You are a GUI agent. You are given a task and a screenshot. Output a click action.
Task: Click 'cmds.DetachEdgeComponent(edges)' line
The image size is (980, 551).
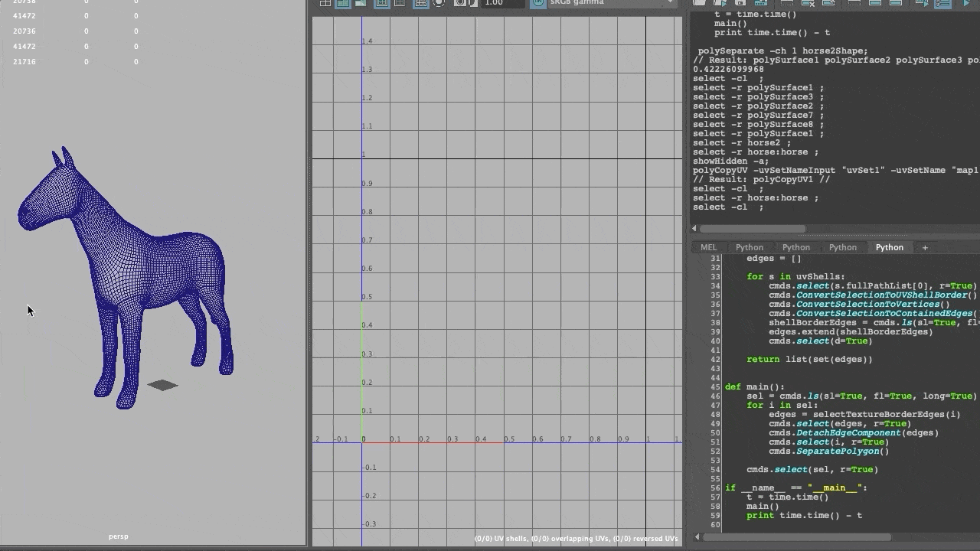click(854, 432)
